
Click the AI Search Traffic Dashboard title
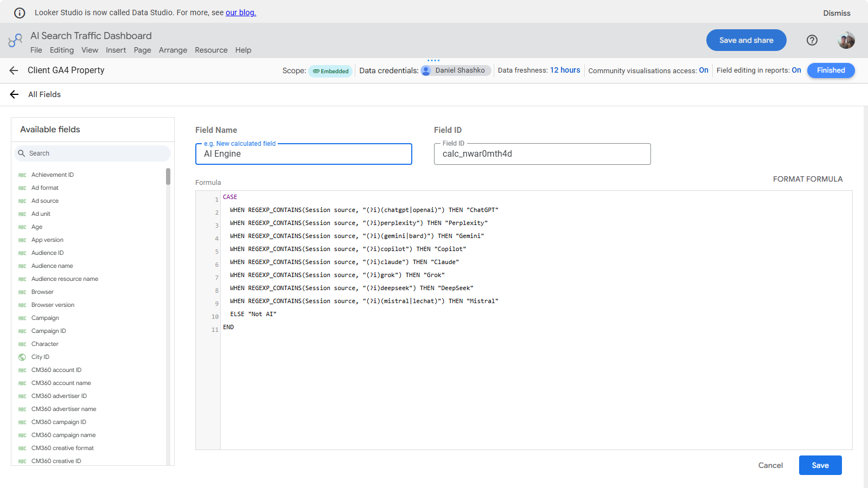tap(91, 36)
